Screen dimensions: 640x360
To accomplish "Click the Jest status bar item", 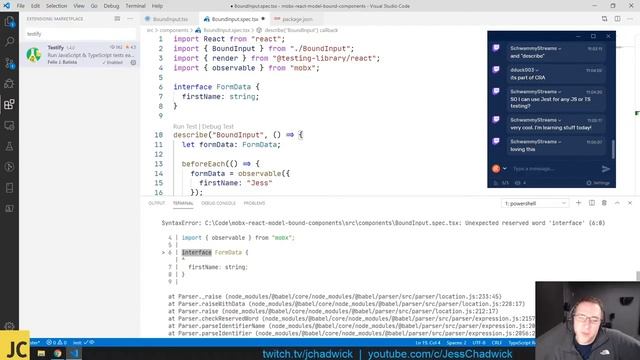I will [x=83, y=342].
